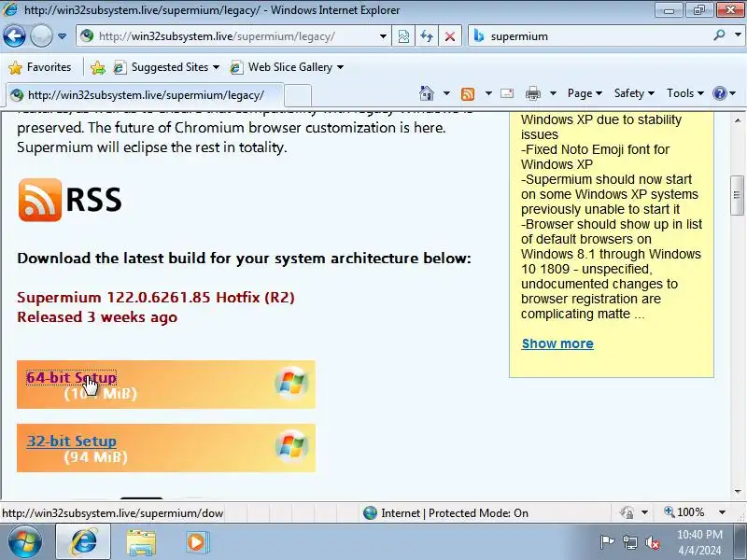This screenshot has height=560, width=747.
Task: Click the Add to Favorites Bar icon
Action: tap(98, 67)
